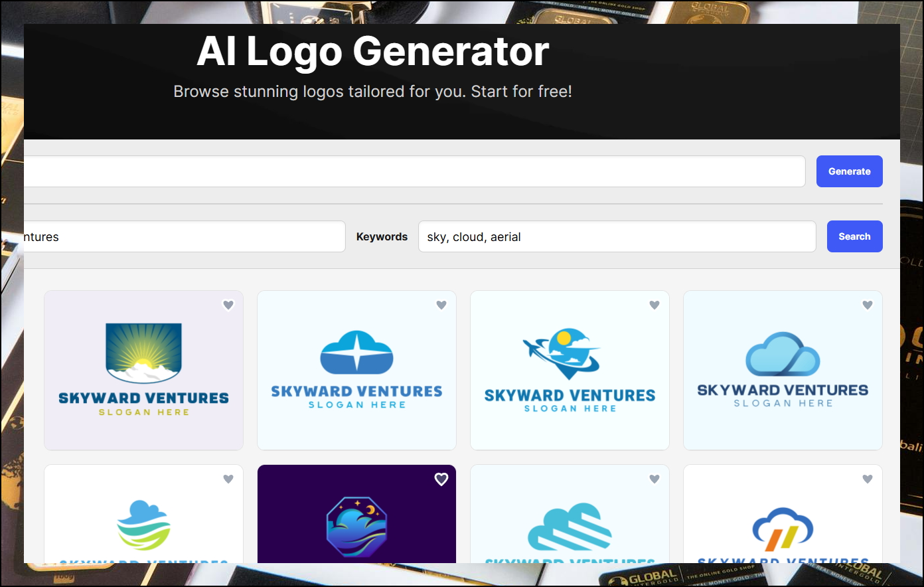Focus the business name field ending in 'ntures'
Viewport: 924px width, 587px height.
[185, 236]
